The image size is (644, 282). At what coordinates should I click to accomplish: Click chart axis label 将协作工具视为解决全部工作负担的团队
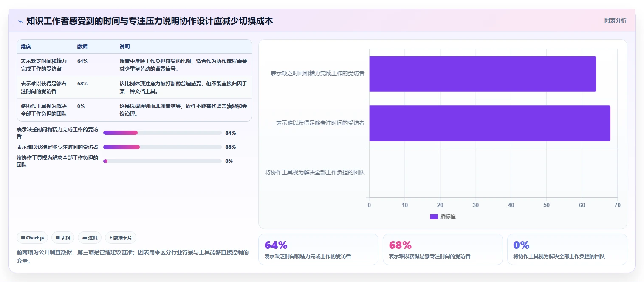(315, 172)
